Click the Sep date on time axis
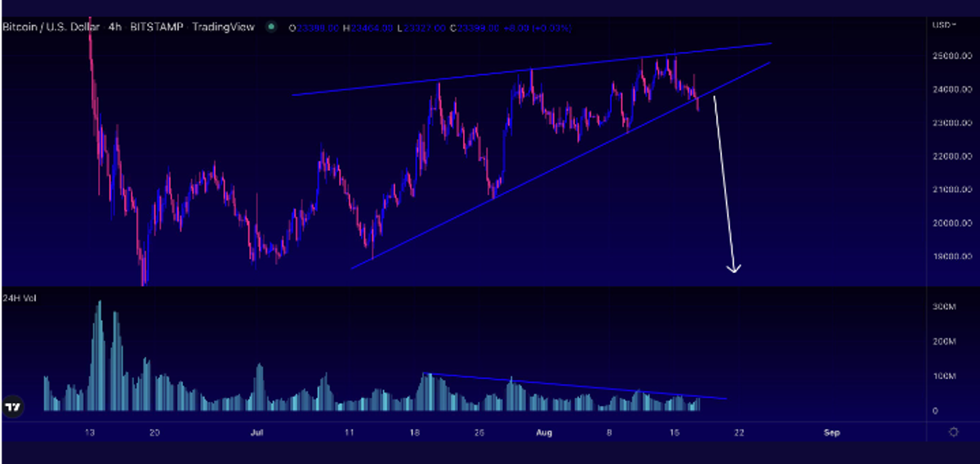This screenshot has height=464, width=980. (831, 432)
